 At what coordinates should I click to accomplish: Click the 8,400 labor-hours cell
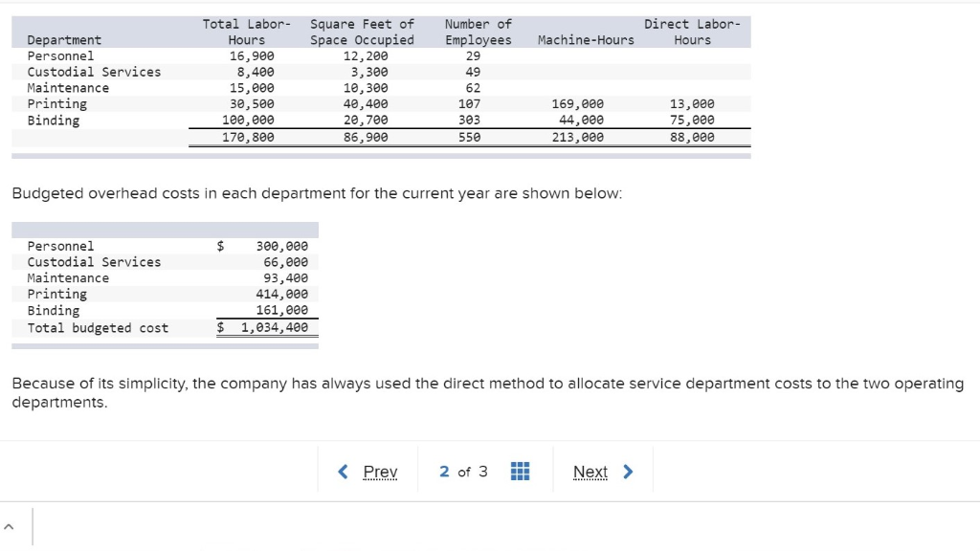point(255,73)
